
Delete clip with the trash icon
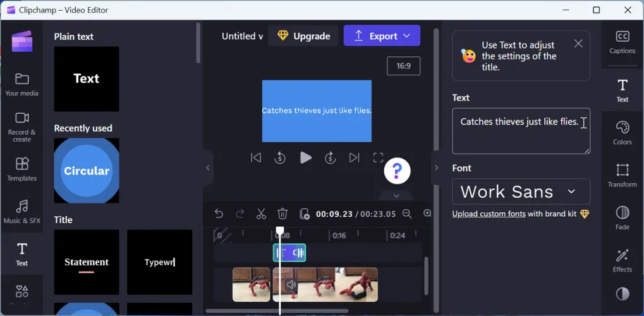[x=283, y=214]
